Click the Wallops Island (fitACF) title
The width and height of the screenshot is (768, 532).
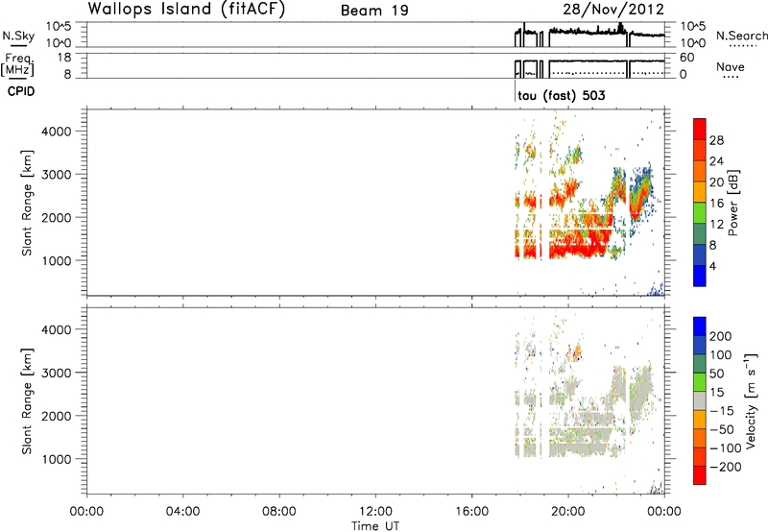pos(186,10)
